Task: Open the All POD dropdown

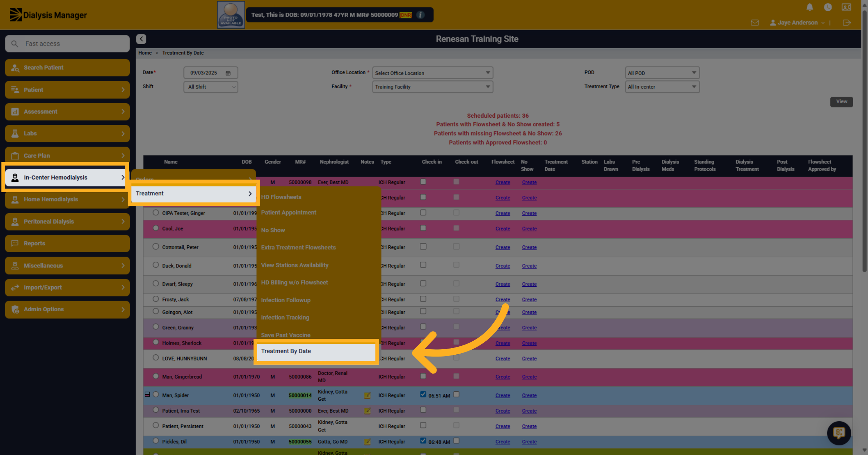Action: pos(662,73)
